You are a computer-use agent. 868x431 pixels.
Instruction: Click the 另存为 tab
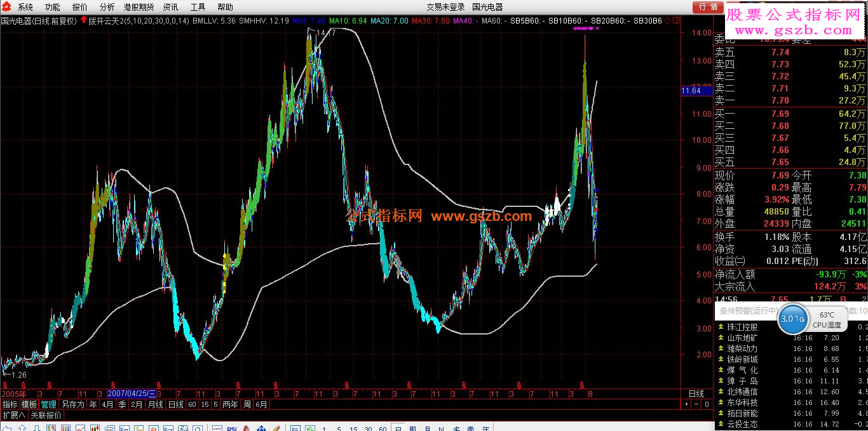[x=72, y=404]
